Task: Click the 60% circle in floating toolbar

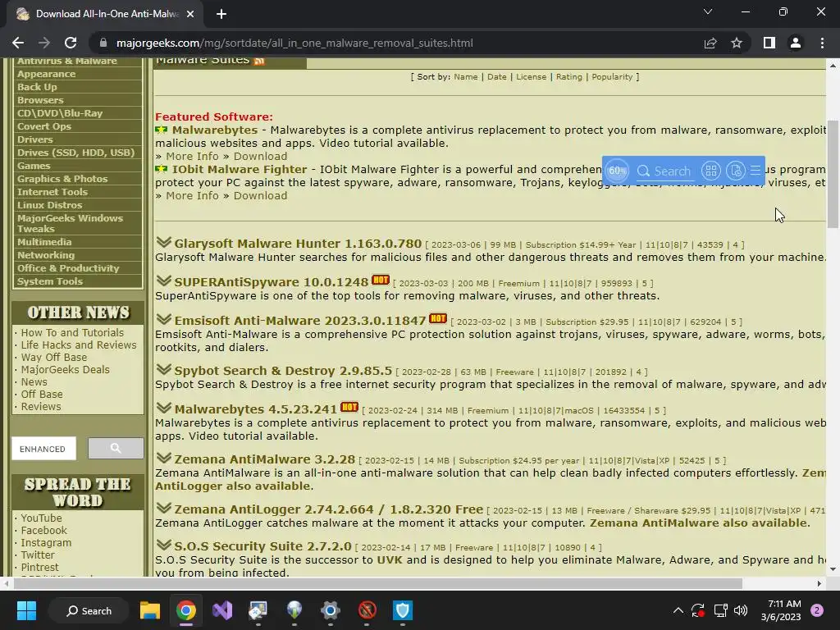Action: point(617,171)
